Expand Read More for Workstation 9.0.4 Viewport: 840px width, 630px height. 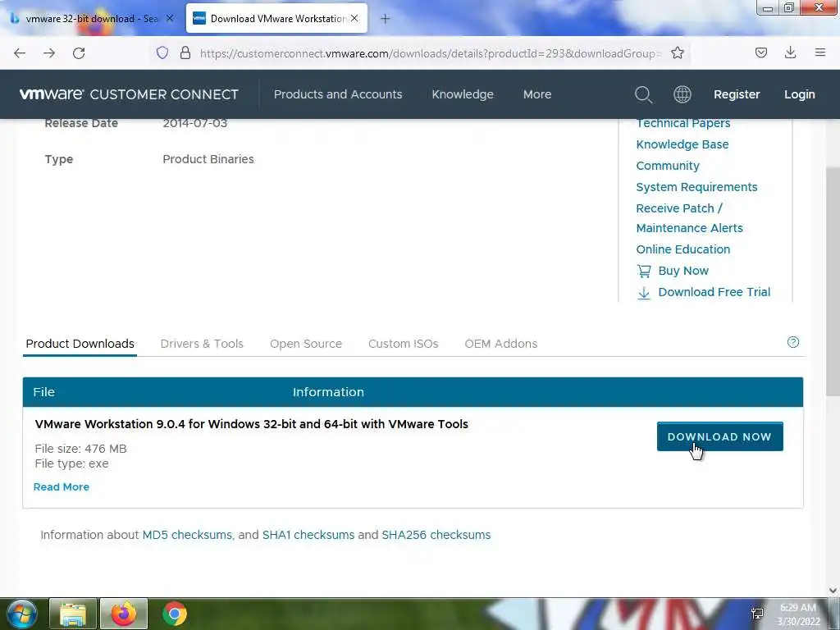(62, 487)
